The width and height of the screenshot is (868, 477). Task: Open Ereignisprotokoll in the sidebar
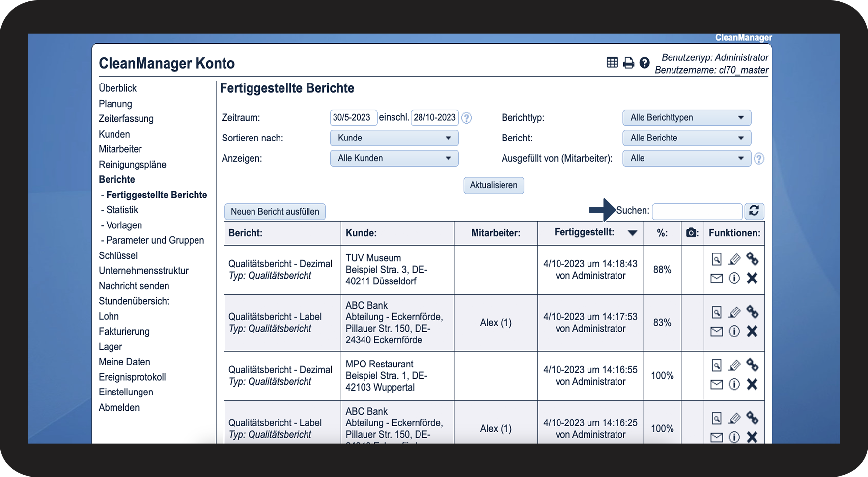pos(132,377)
